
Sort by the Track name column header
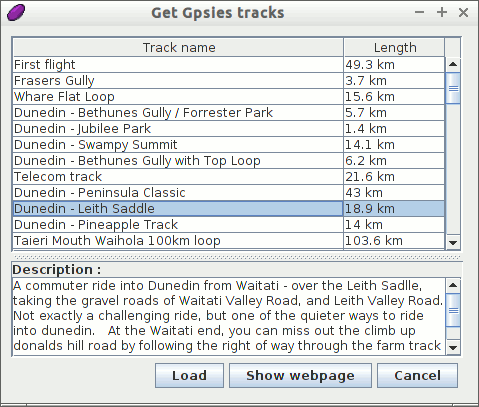point(178,47)
